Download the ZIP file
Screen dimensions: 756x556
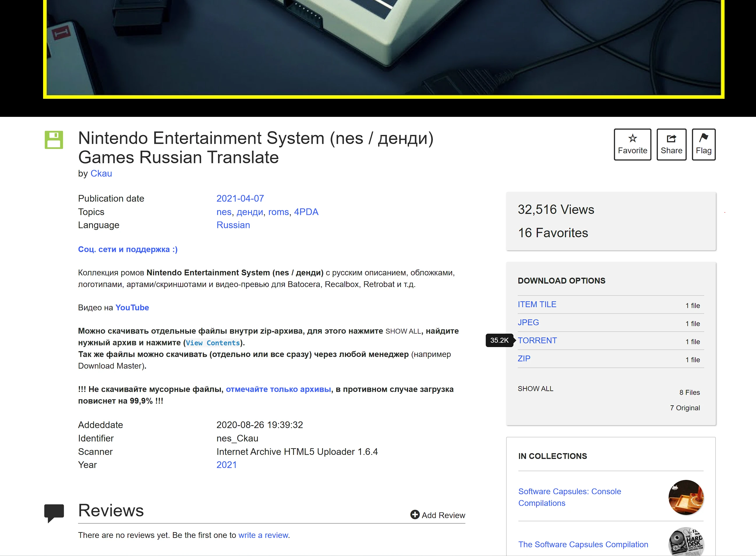click(x=524, y=359)
